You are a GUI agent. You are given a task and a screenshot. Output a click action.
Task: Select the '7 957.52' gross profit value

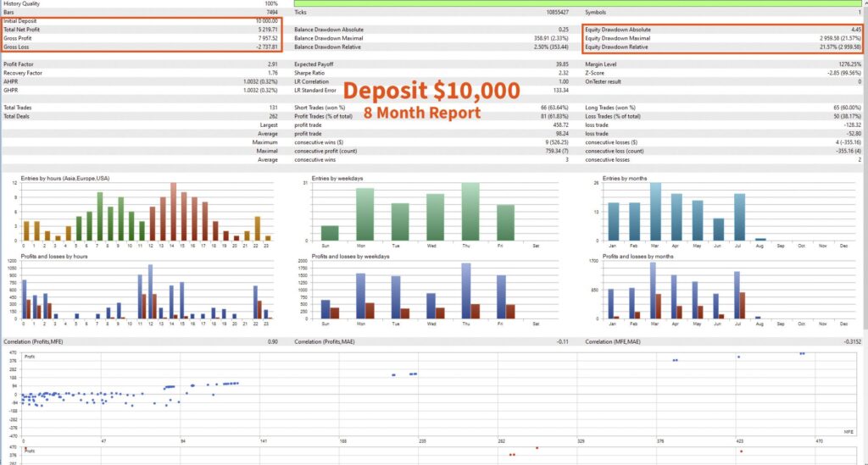click(x=268, y=39)
